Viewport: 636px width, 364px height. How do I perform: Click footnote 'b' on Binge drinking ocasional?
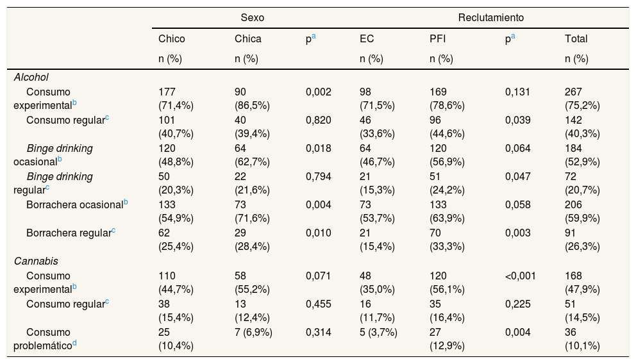60,159
